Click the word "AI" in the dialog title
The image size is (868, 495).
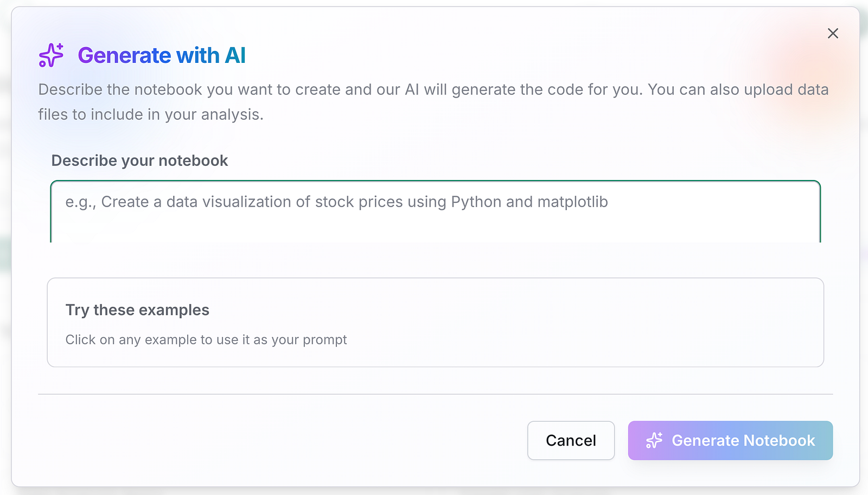click(235, 55)
